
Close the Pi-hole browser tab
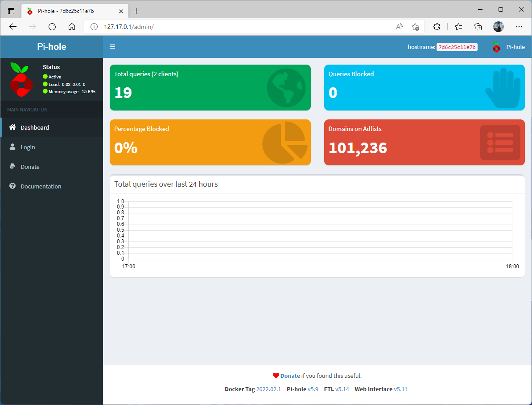(x=121, y=11)
